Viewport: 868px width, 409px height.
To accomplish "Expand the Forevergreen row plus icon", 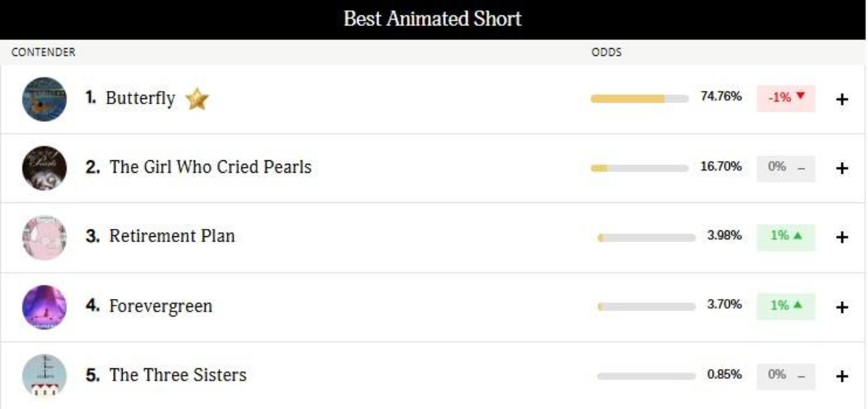I will pos(842,307).
